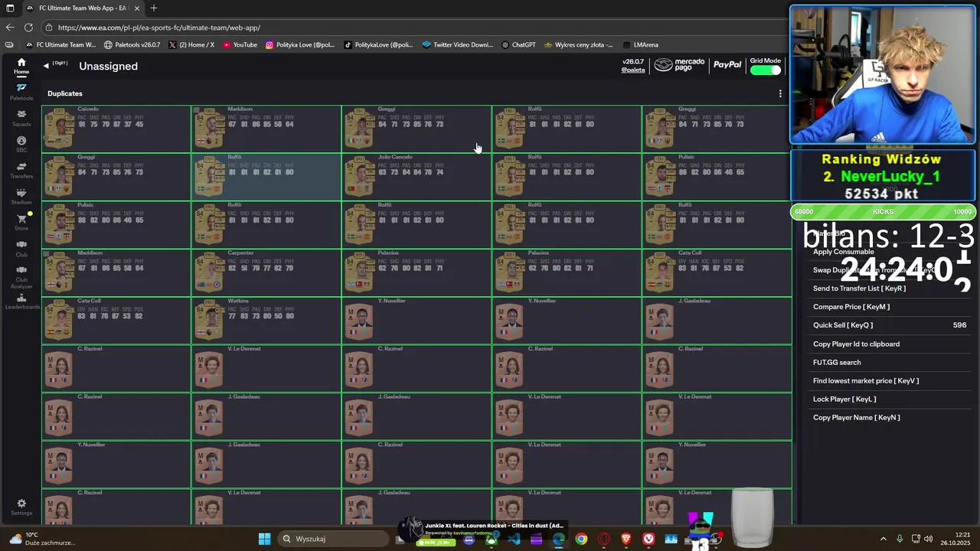Open the Paletools v26.0.7 bookmark

click(132, 45)
